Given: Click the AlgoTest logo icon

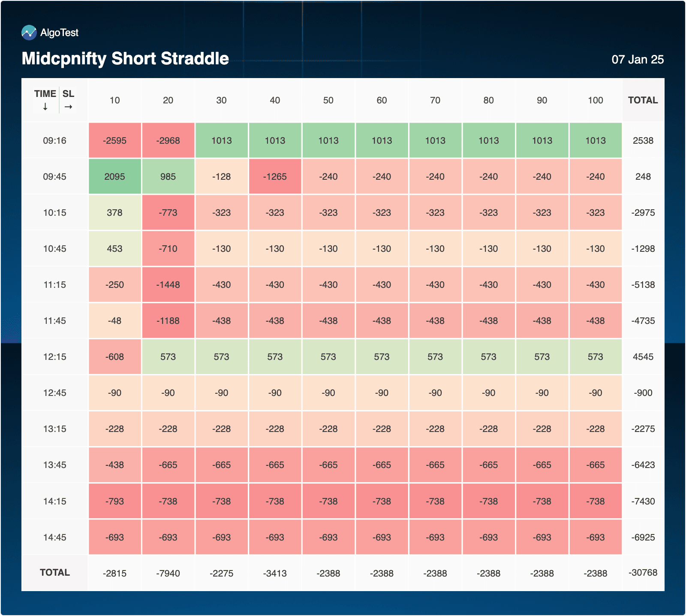Looking at the screenshot, I should (29, 33).
